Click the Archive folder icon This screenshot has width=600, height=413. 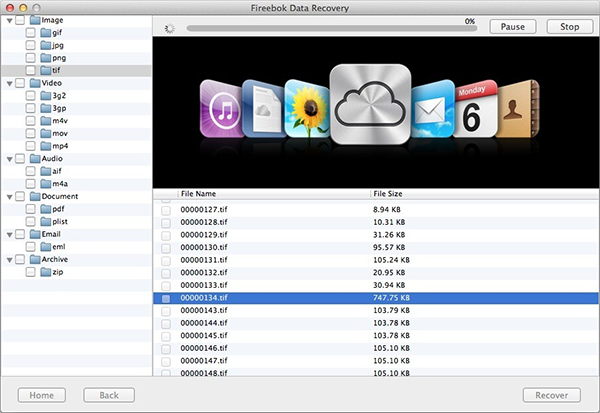click(35, 259)
